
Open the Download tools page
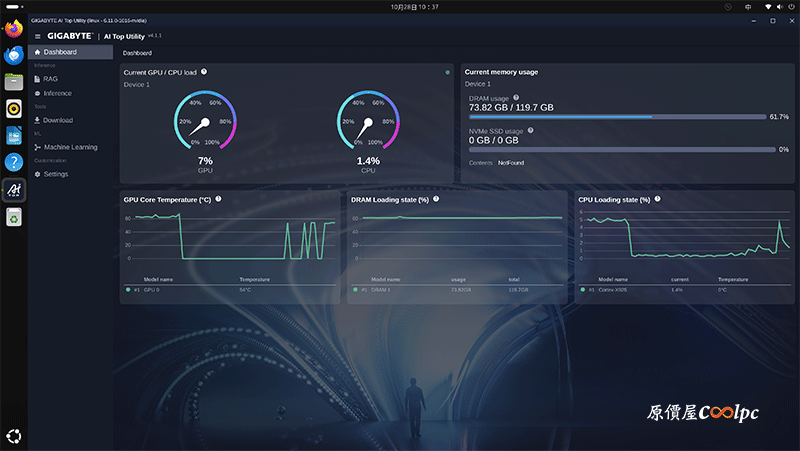[57, 120]
